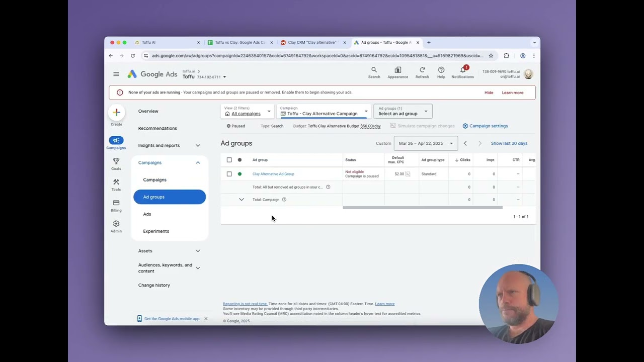This screenshot has width=644, height=362.
Task: Open the Search tool in header
Action: pyautogui.click(x=374, y=72)
